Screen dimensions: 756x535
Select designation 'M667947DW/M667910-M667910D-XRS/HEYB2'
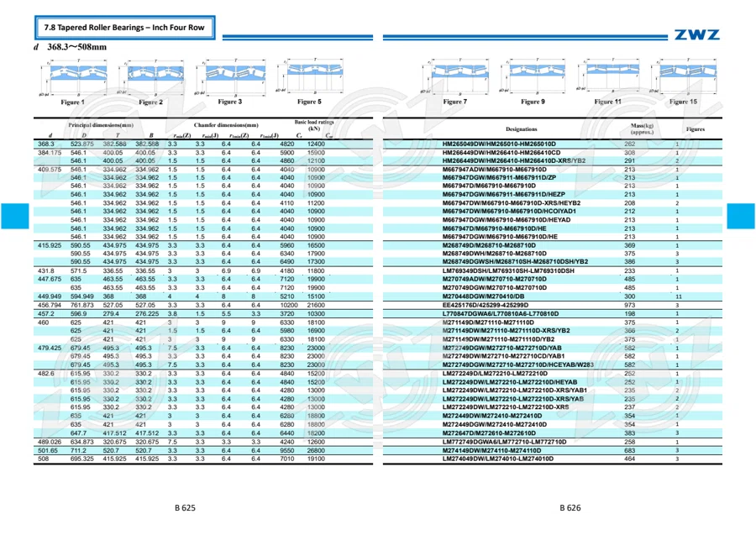[511, 203]
